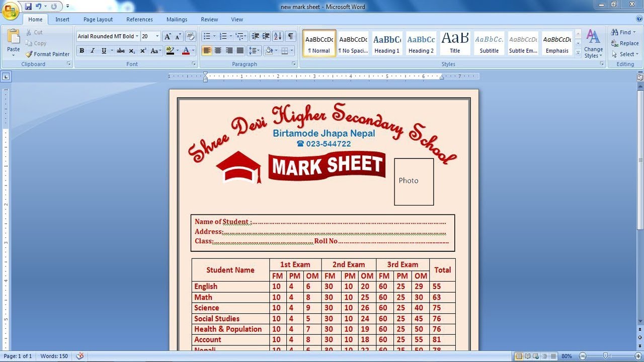
Task: Customize Quick Access Toolbar dropdown
Action: (x=68, y=7)
